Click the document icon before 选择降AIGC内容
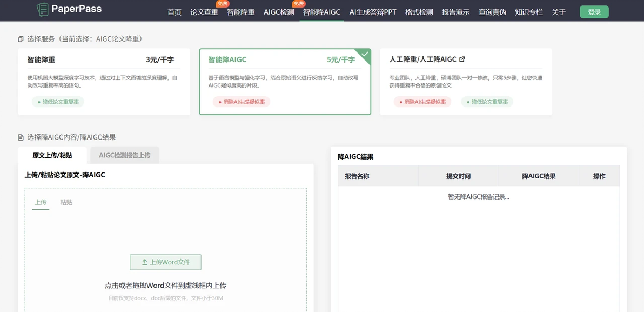This screenshot has width=644, height=312. click(x=21, y=137)
